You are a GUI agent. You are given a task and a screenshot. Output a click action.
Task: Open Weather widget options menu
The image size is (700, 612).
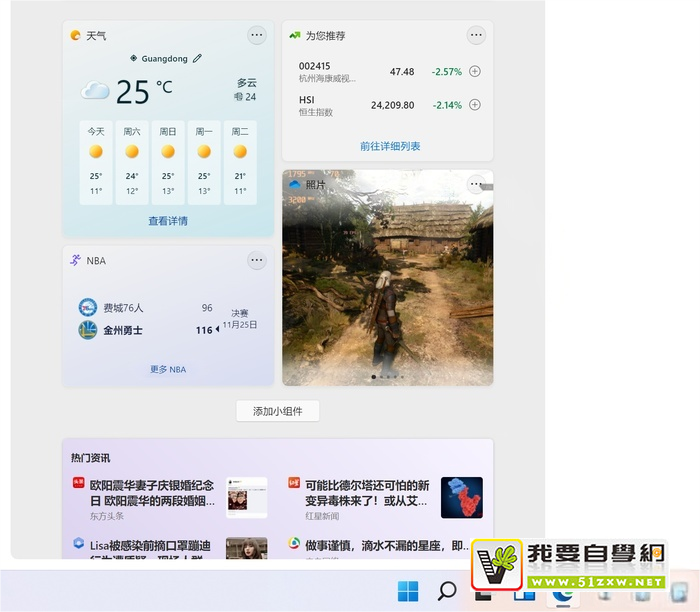(x=257, y=35)
